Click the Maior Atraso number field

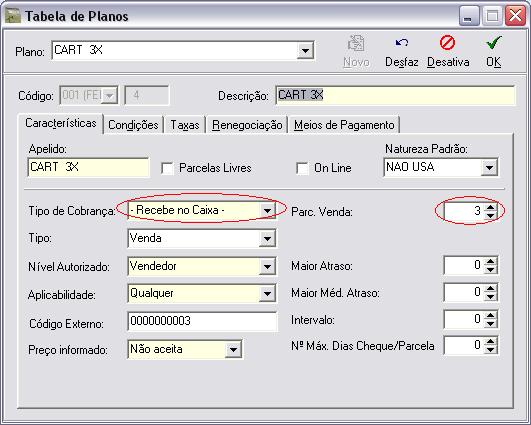(x=464, y=265)
